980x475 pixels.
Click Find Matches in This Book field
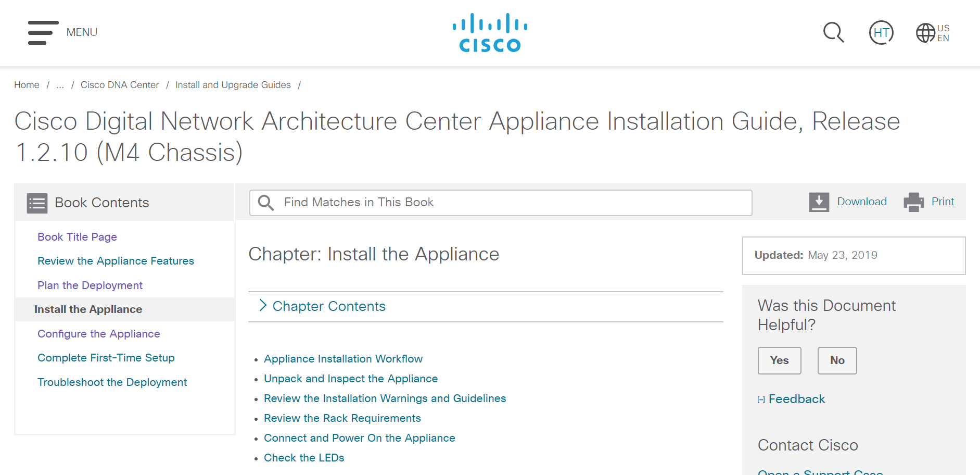point(500,203)
